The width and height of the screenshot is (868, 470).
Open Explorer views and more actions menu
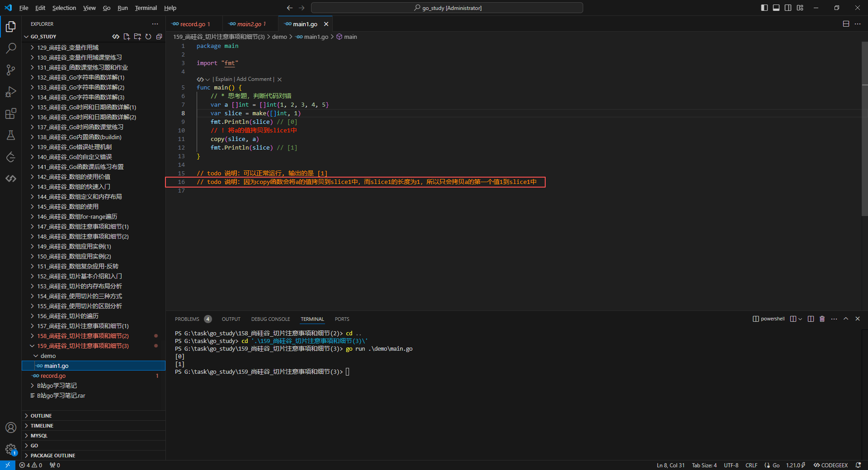pos(155,24)
